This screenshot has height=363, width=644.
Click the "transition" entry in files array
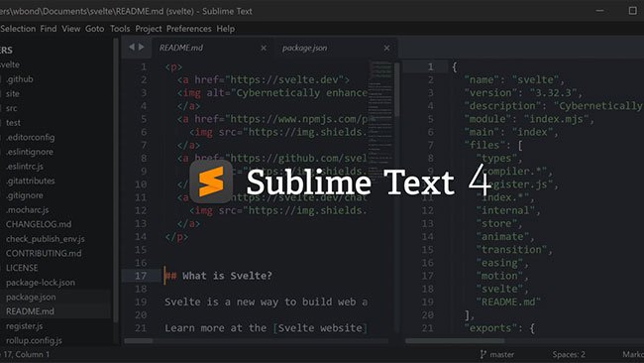(x=512, y=250)
